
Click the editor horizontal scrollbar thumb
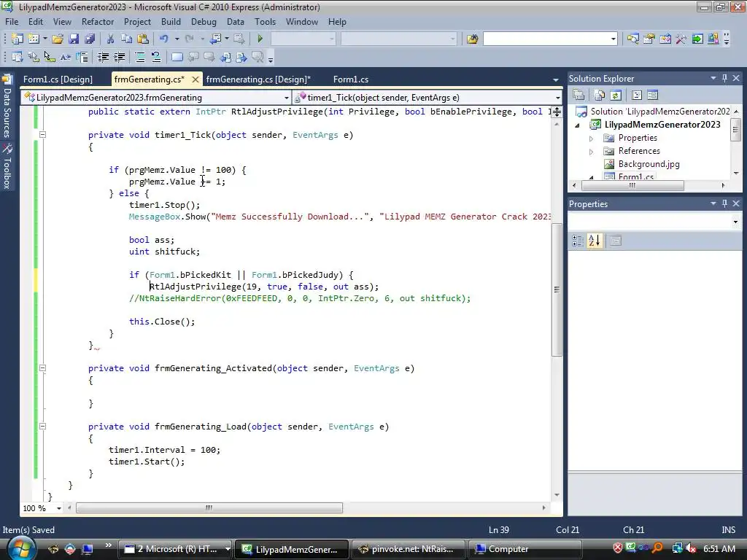coord(209,507)
